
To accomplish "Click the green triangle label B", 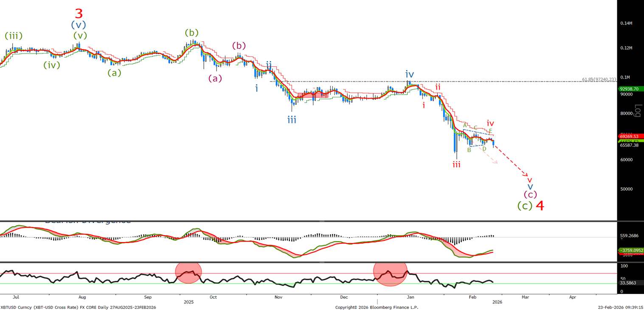I will 469,150.
